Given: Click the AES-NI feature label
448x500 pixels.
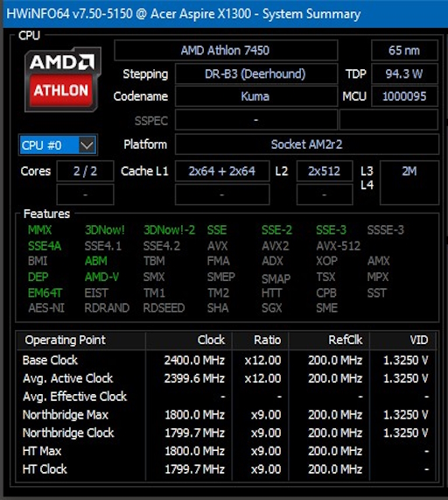Looking at the screenshot, I should (46, 308).
